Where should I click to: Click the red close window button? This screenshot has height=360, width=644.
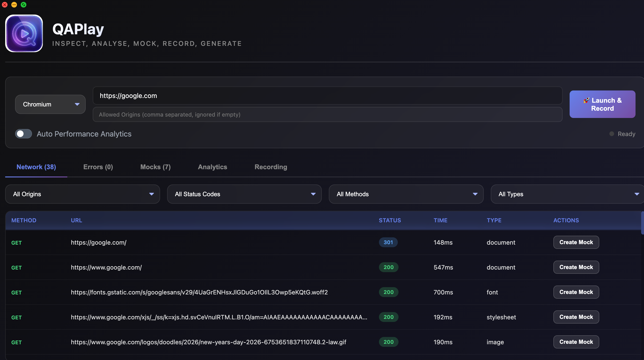[x=5, y=5]
